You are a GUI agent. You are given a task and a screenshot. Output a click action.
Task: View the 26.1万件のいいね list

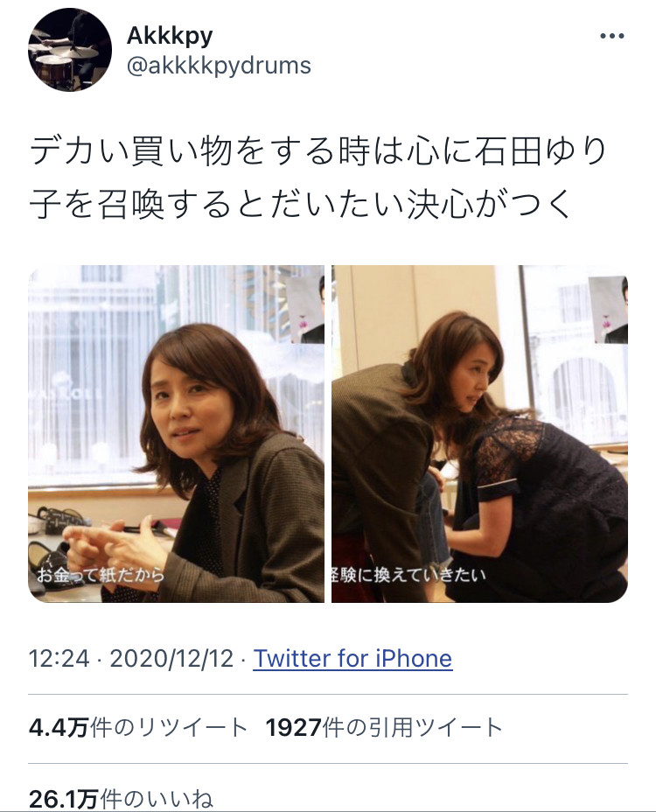(121, 799)
